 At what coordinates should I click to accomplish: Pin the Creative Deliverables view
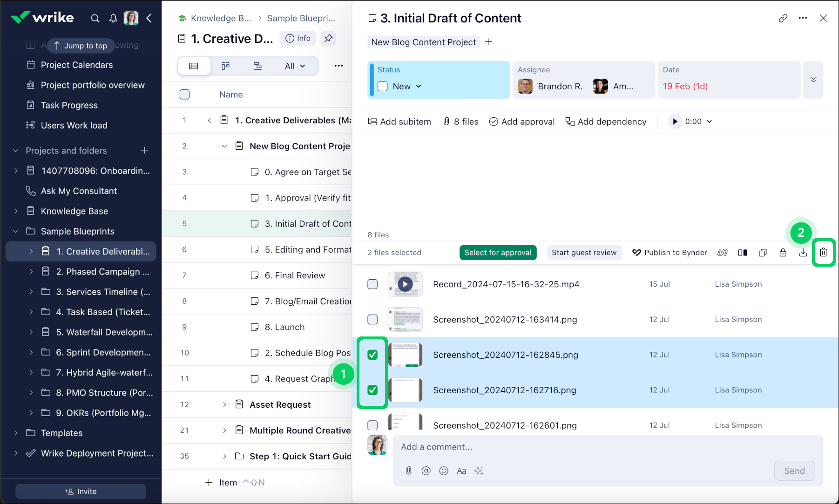tap(329, 38)
